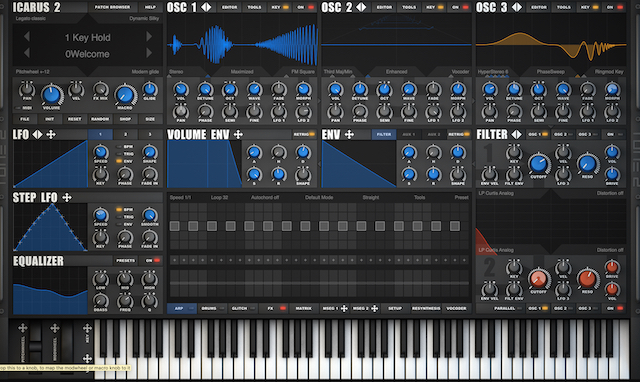Open the SETUP tab

pyautogui.click(x=395, y=308)
